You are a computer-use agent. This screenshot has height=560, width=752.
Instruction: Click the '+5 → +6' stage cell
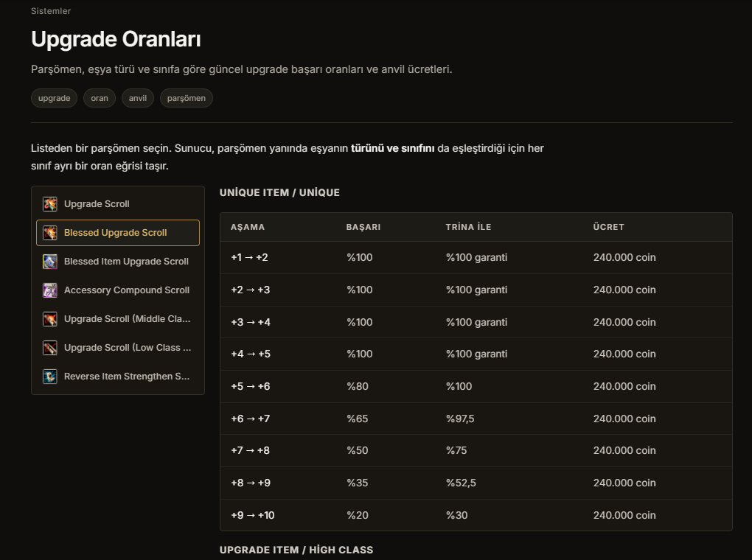(251, 386)
